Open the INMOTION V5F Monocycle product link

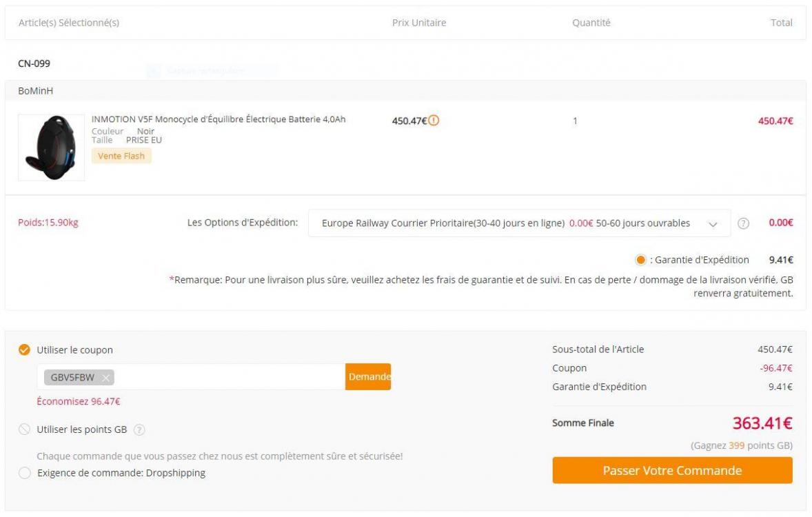(x=219, y=119)
